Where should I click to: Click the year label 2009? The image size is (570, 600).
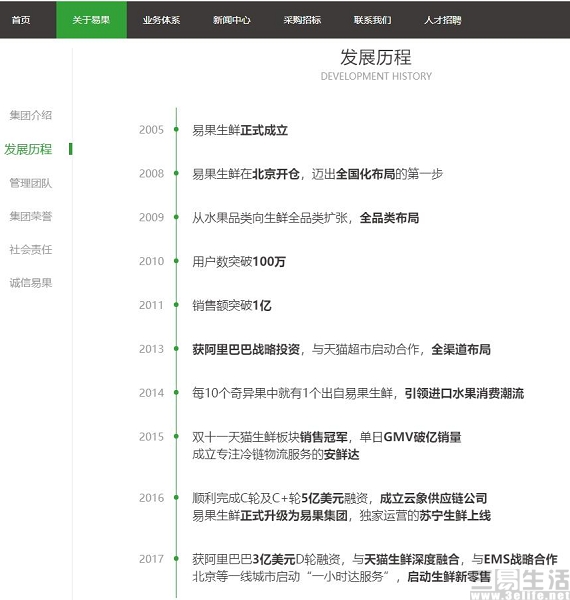pos(151,217)
